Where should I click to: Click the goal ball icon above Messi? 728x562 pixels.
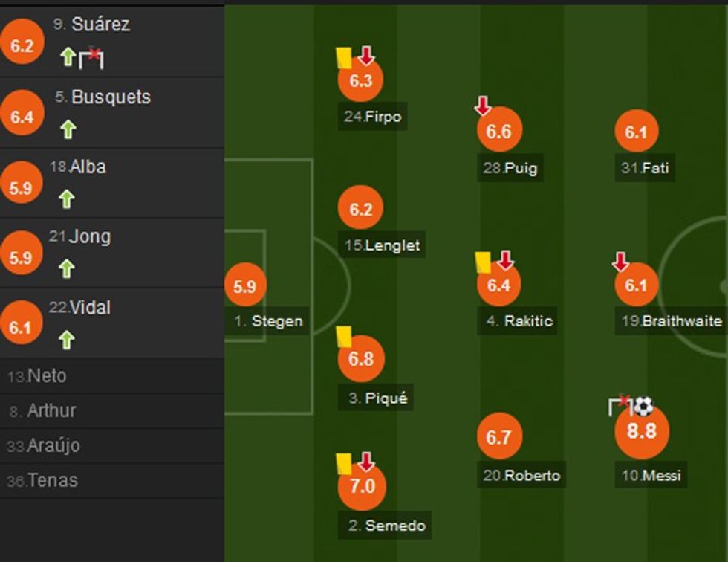coord(643,406)
